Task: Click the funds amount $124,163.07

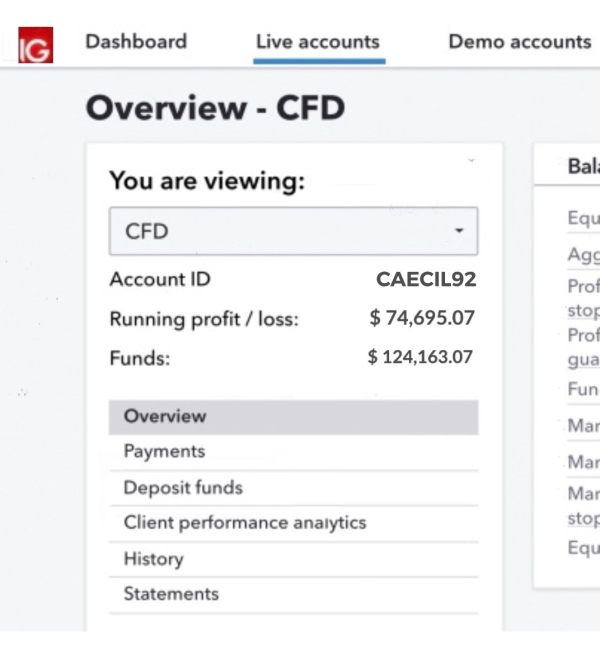Action: (421, 357)
